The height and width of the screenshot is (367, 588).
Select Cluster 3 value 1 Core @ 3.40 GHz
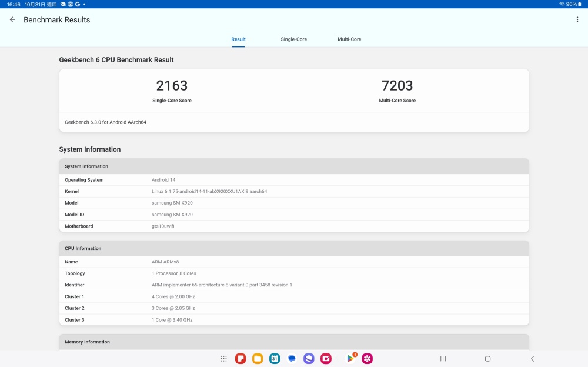coord(172,320)
